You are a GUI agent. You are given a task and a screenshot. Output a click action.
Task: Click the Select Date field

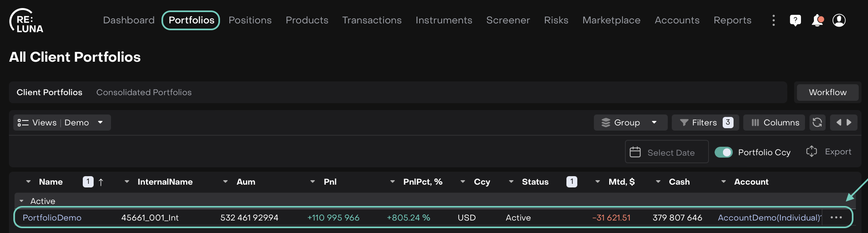pos(667,152)
